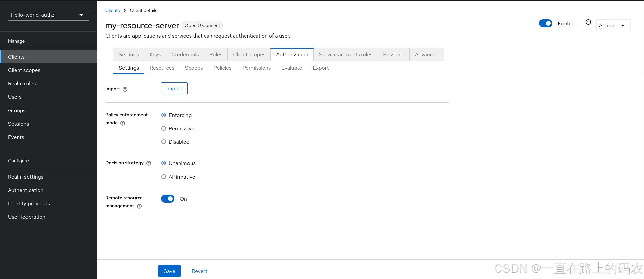Open the Credentials tab
The image size is (644, 279).
(185, 54)
